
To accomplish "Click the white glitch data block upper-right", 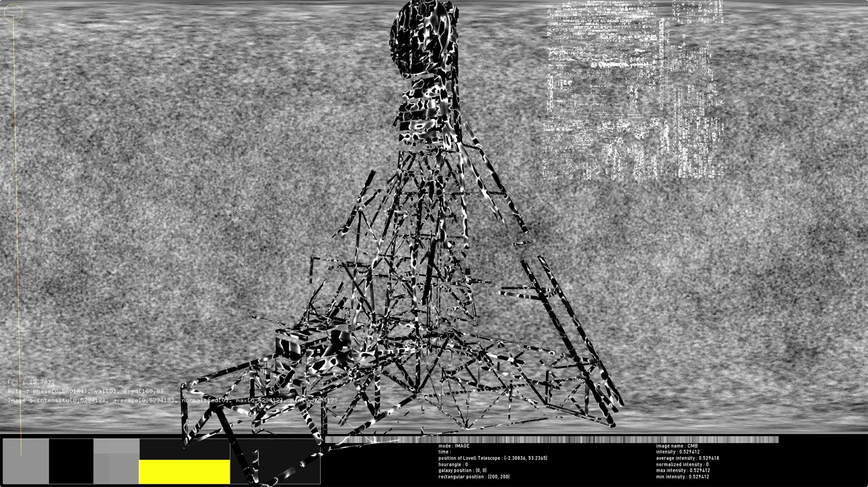I will click(x=633, y=90).
